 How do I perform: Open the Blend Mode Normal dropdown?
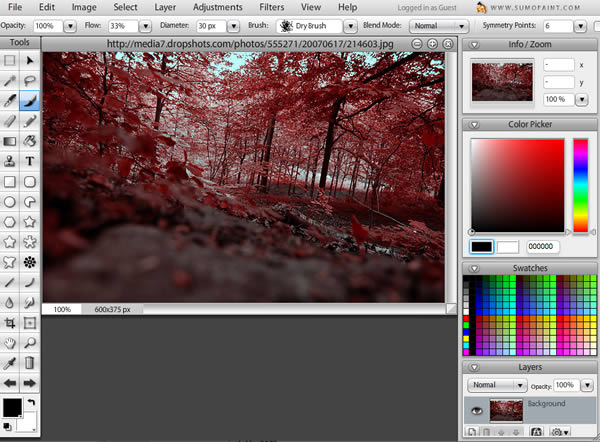(439, 26)
